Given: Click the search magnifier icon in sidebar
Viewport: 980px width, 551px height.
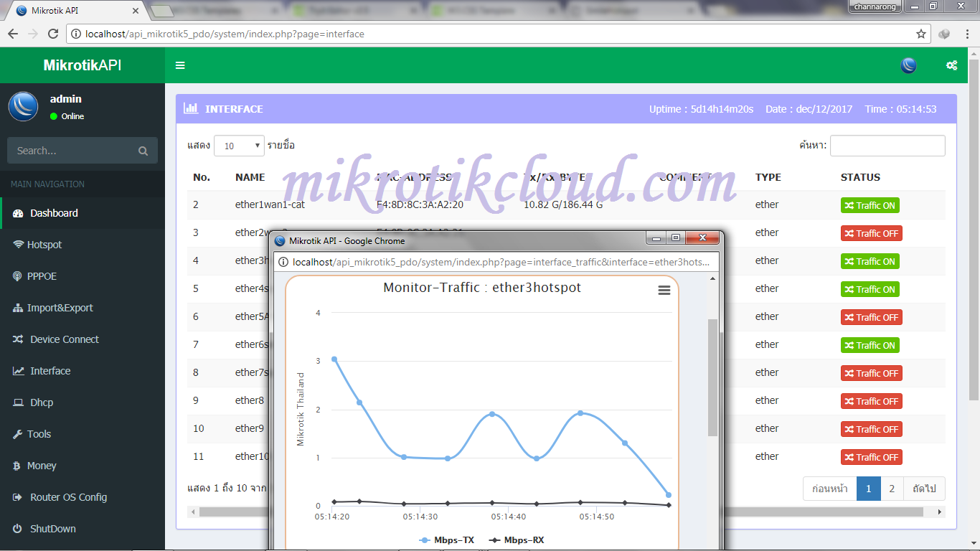Looking at the screenshot, I should (143, 151).
